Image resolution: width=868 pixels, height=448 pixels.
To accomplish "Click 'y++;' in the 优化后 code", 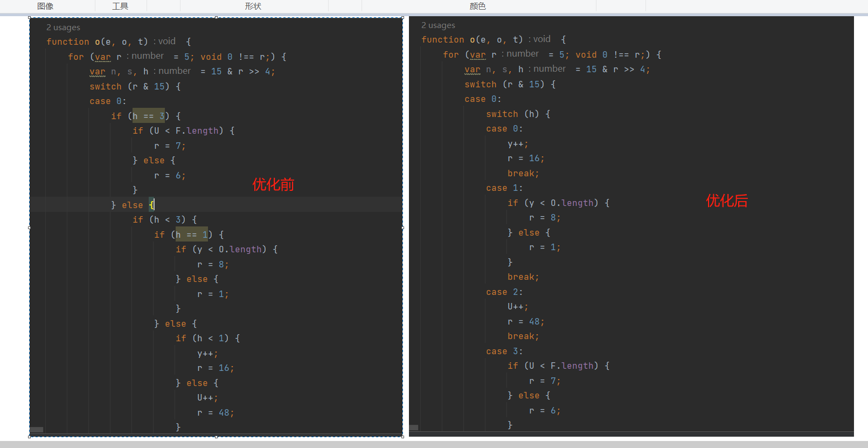I will point(518,144).
